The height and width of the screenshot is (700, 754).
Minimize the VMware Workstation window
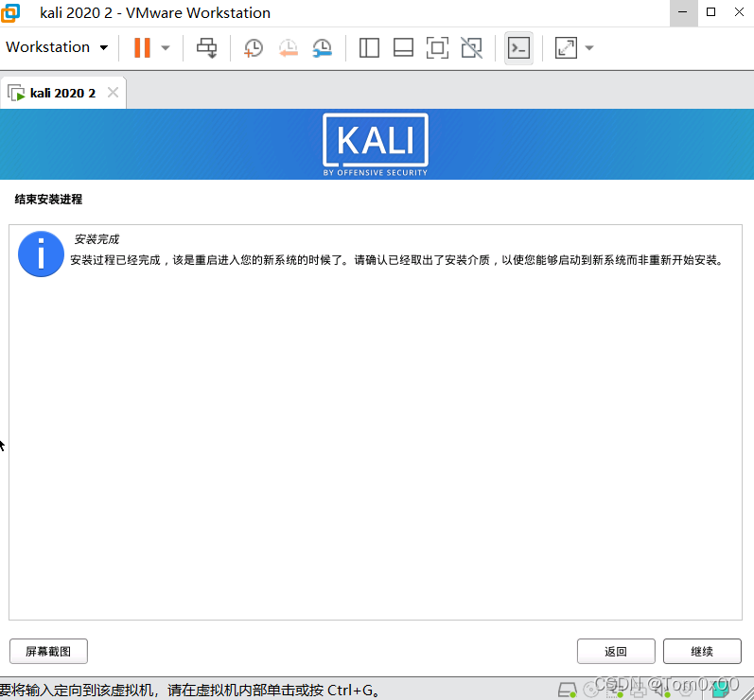pyautogui.click(x=683, y=12)
